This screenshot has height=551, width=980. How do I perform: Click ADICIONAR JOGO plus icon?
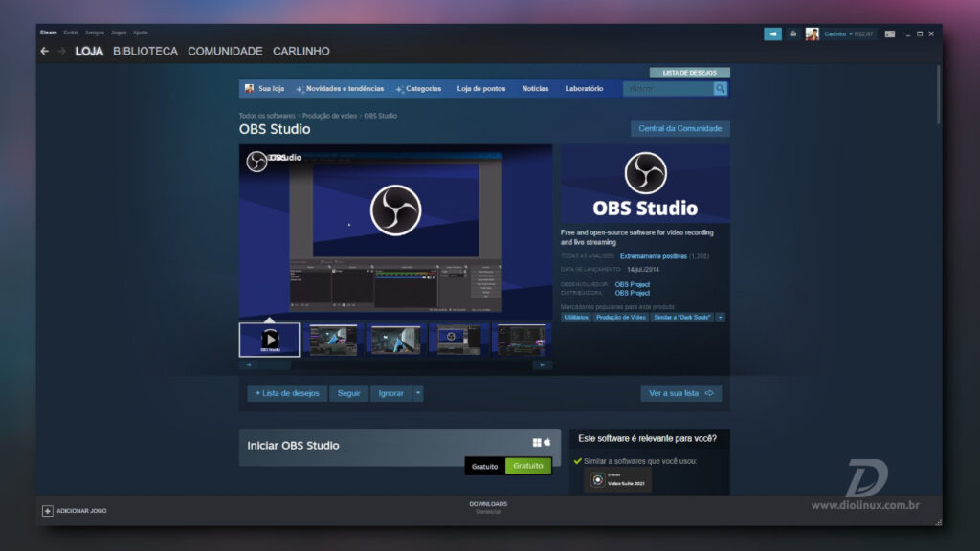click(48, 511)
